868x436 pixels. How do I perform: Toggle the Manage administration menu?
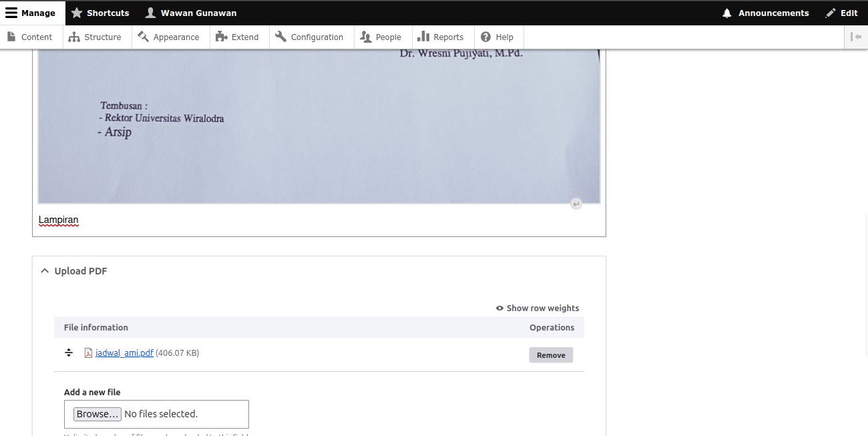tap(31, 13)
